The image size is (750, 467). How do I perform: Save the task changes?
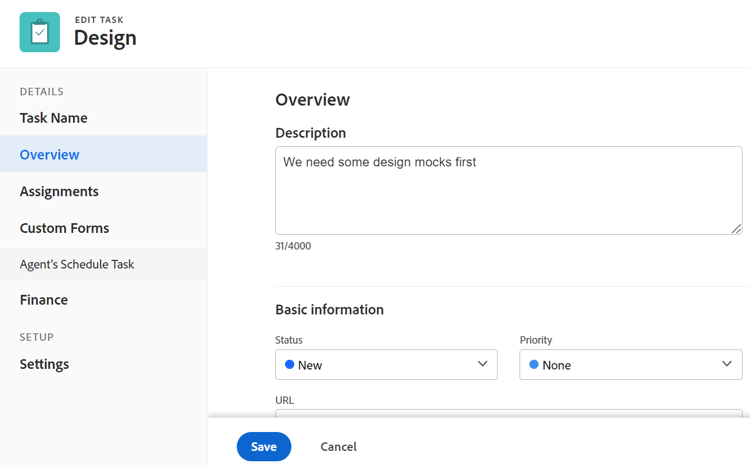[x=264, y=446]
